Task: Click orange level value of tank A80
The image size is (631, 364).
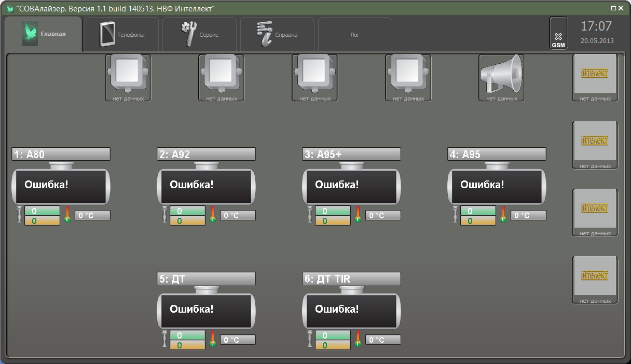Action: 43,221
